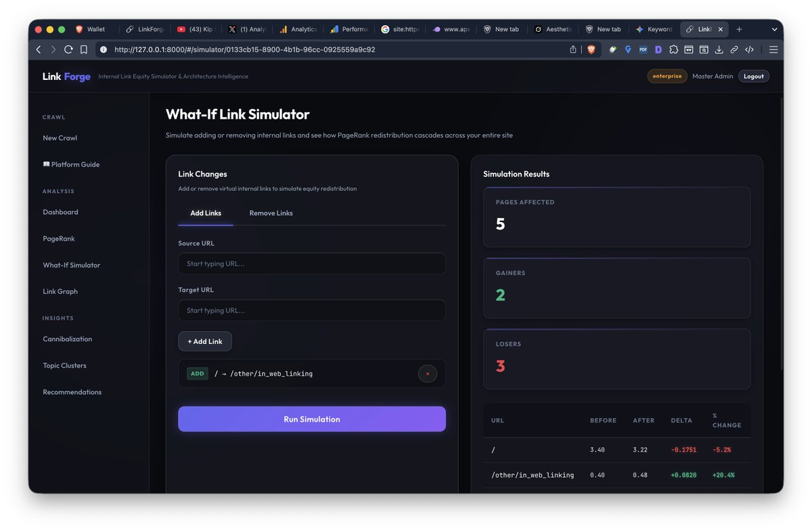
Task: Remove the added link with red x
Action: pos(428,373)
